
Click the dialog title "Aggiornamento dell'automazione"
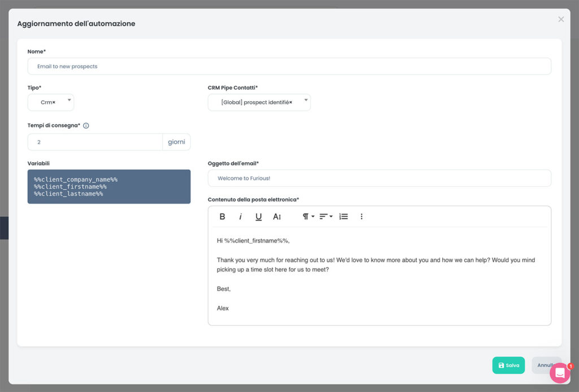coord(76,24)
